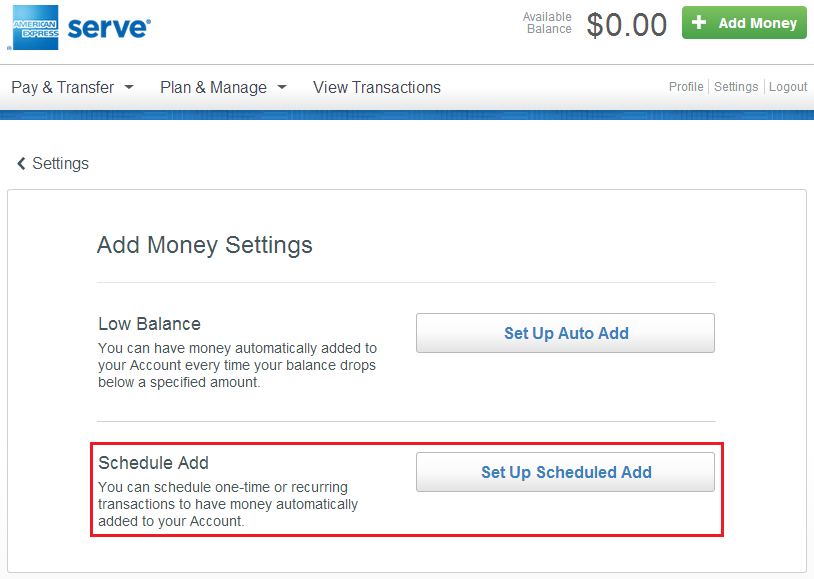
Task: Click the Logout link
Action: pyautogui.click(x=788, y=86)
